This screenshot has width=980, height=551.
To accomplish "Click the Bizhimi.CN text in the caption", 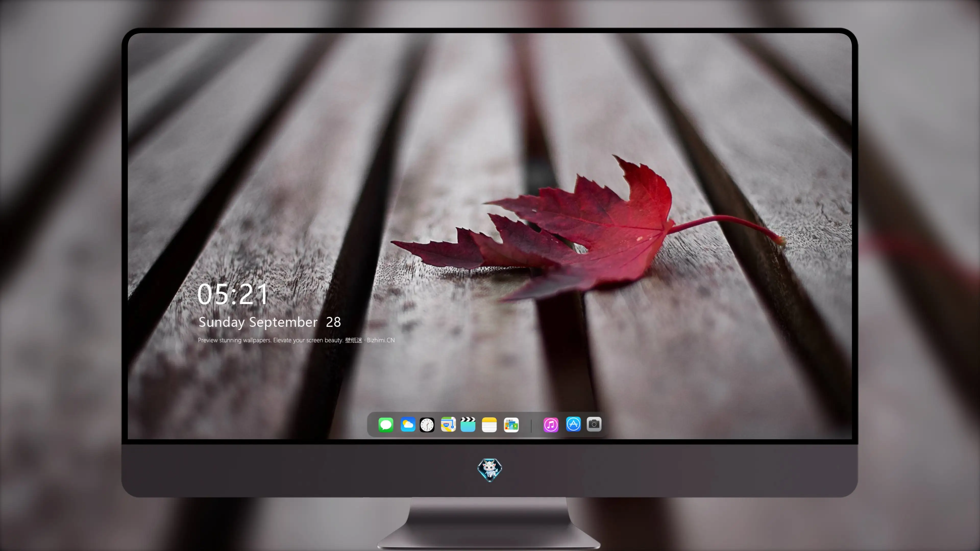I will (x=381, y=340).
